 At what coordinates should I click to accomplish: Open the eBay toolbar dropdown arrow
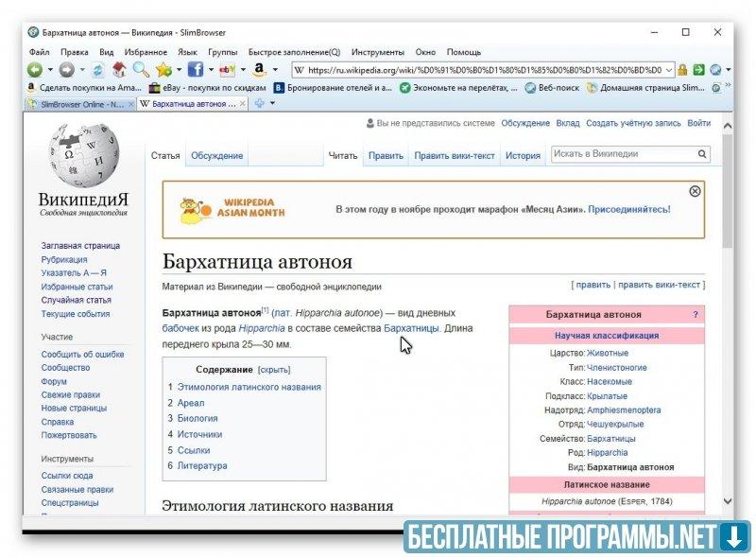point(243,70)
